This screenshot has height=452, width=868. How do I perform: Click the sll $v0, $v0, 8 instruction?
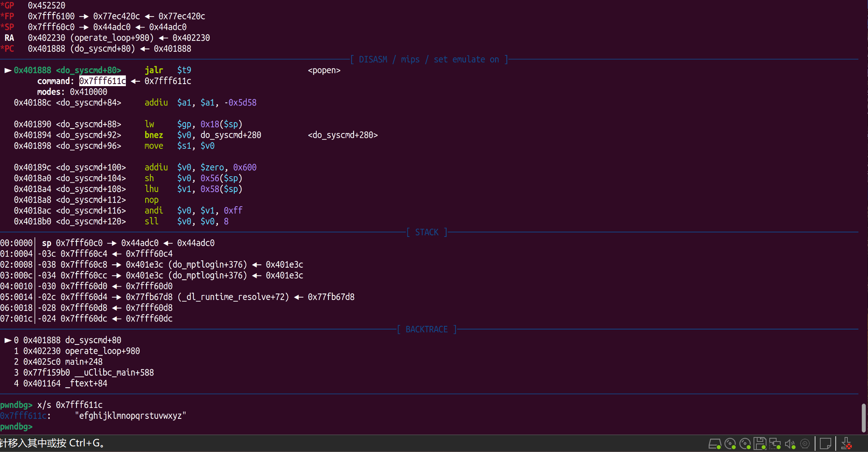pyautogui.click(x=186, y=221)
